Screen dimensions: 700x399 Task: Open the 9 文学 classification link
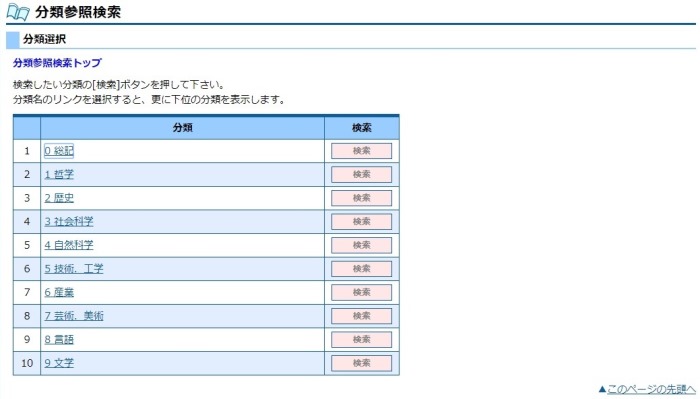click(59, 363)
